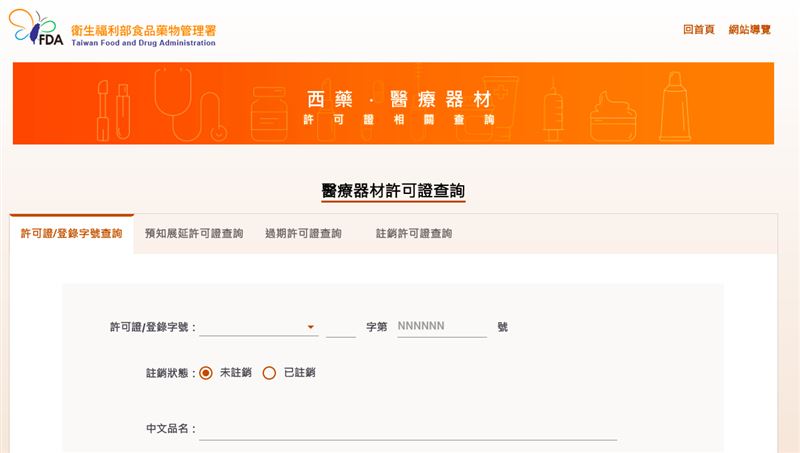Viewport: 800px width, 453px height.
Task: Expand the 許可證/登錄字號 dropdown
Action: click(x=259, y=327)
